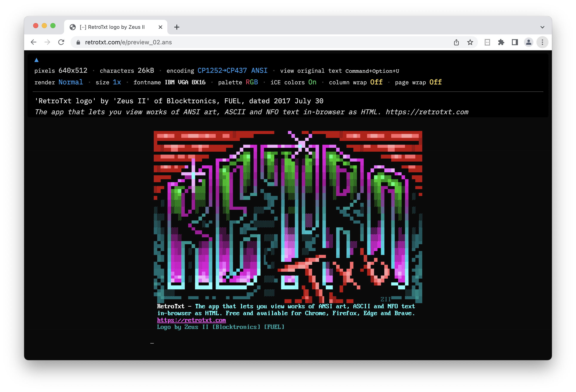
Task: Minimize the window with yellow button
Action: click(x=44, y=26)
